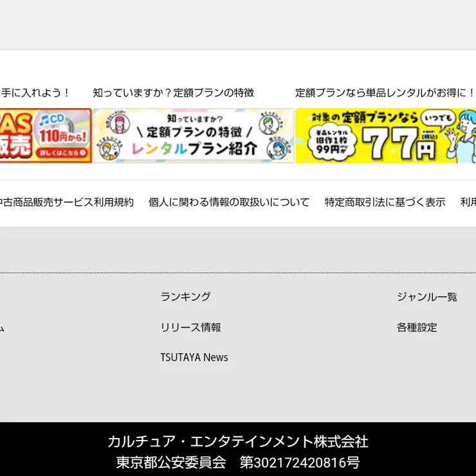Screen dimensions: 476x476
Task: Open ジャンル一覧 footer link
Action: [x=426, y=297]
